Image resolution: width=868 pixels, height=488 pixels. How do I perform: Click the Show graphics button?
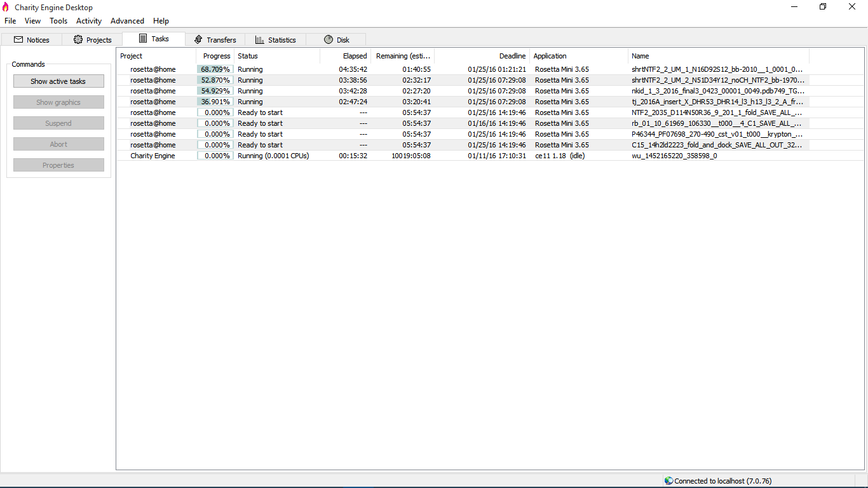[58, 102]
